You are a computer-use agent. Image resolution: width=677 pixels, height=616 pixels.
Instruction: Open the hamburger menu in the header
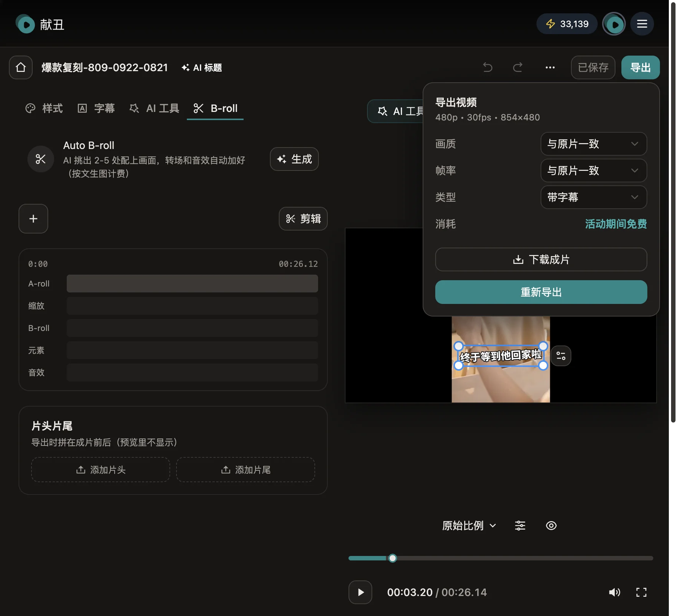click(x=642, y=24)
